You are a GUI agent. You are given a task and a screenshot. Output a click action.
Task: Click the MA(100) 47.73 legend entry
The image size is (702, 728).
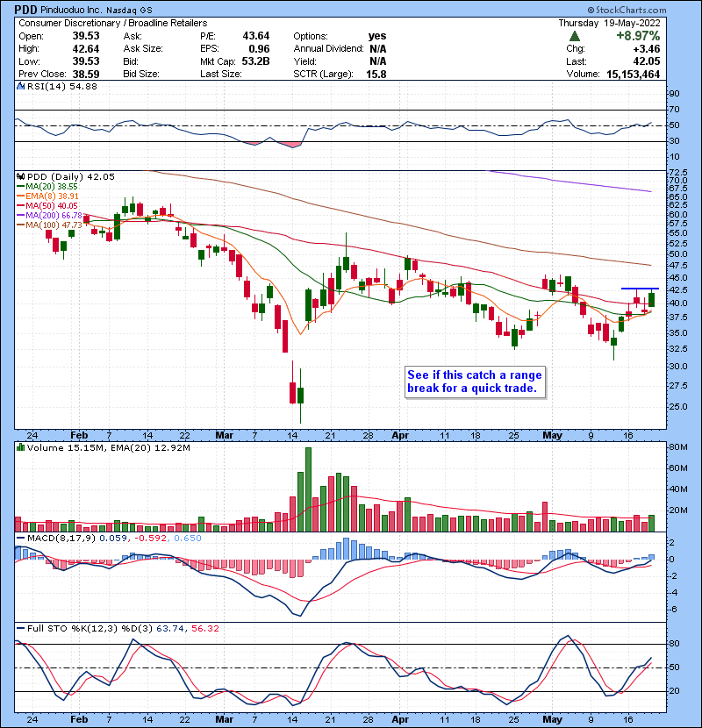coord(54,225)
